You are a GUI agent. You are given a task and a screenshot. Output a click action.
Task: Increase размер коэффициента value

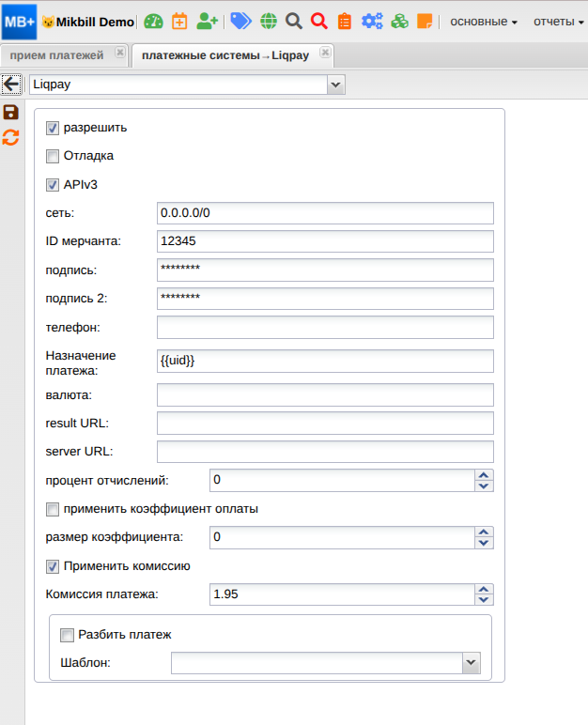484,532
